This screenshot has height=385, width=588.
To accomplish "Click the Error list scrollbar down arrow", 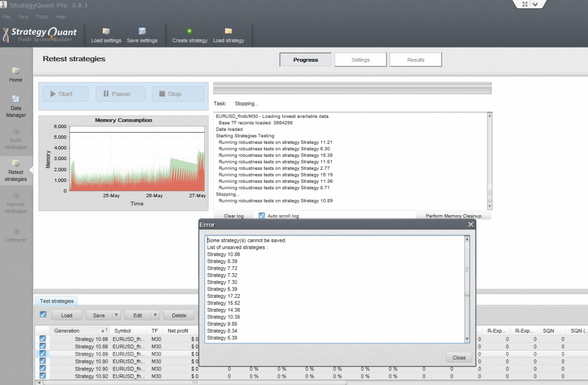I will [x=467, y=339].
